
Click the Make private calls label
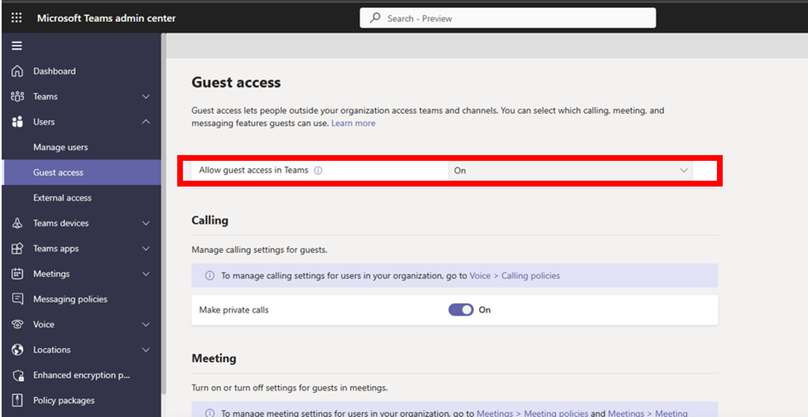(x=234, y=310)
